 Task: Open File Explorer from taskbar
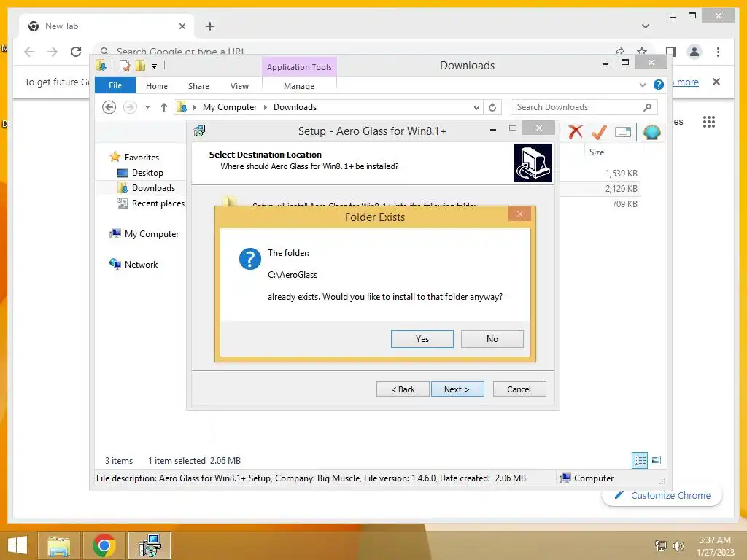pos(59,545)
